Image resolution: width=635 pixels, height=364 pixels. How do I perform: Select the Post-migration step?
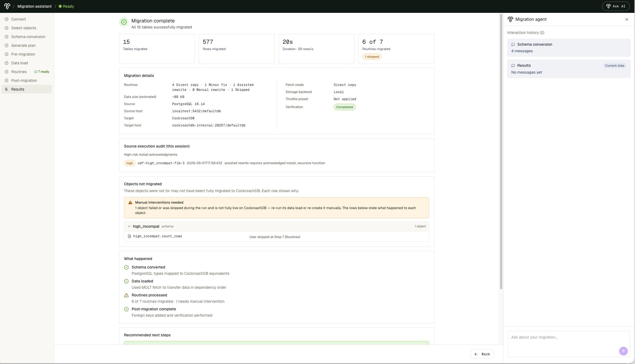27,80
